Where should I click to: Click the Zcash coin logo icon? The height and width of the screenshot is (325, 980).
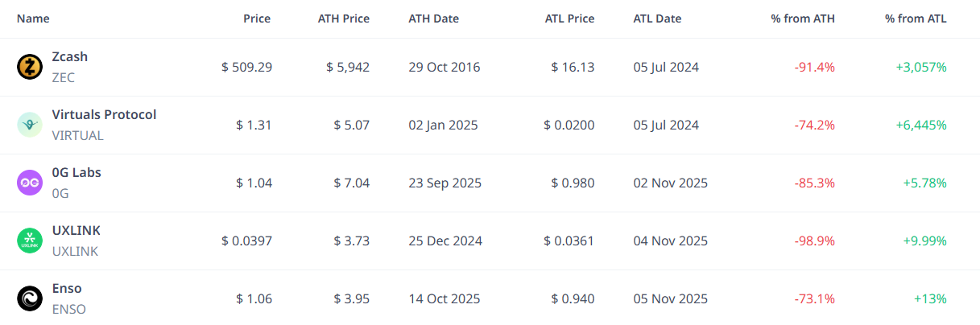pyautogui.click(x=30, y=68)
